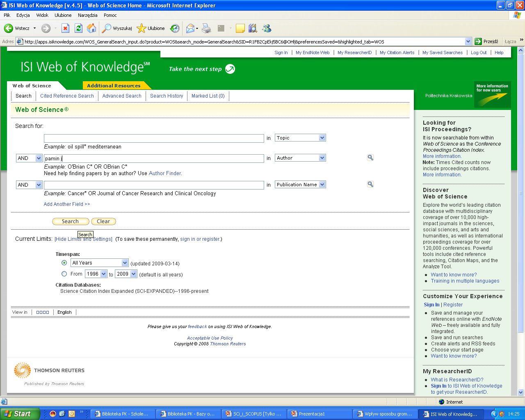
Task: Open the Start menu
Action: click(x=20, y=414)
